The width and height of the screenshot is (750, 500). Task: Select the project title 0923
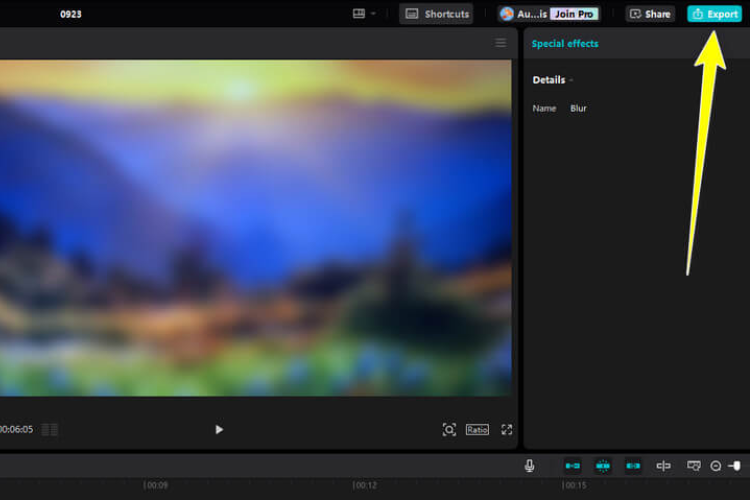[71, 14]
